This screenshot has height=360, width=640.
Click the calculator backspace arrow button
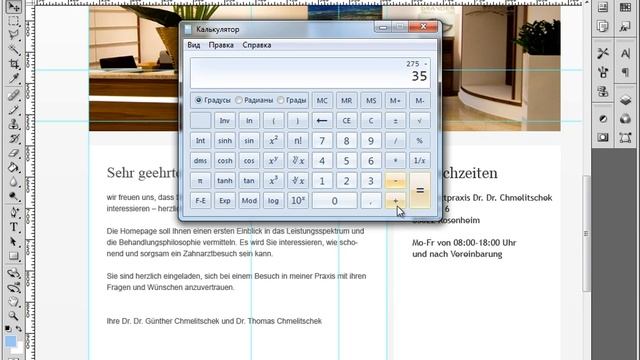click(x=322, y=120)
